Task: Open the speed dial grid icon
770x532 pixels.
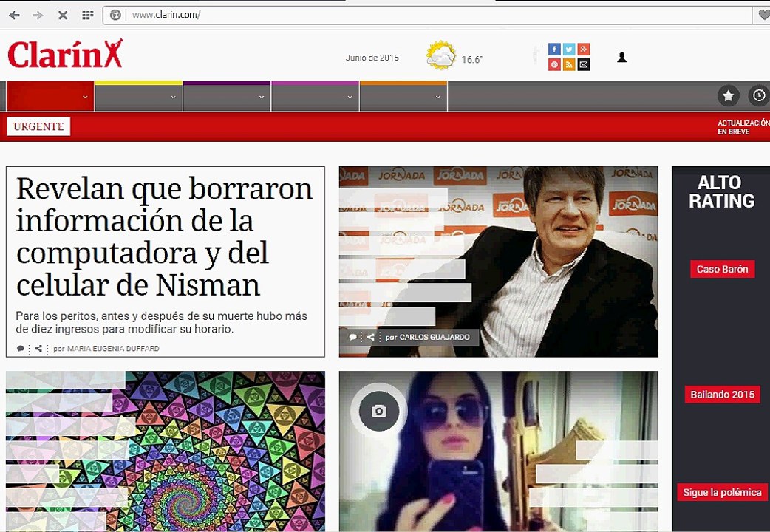Action: [87, 16]
